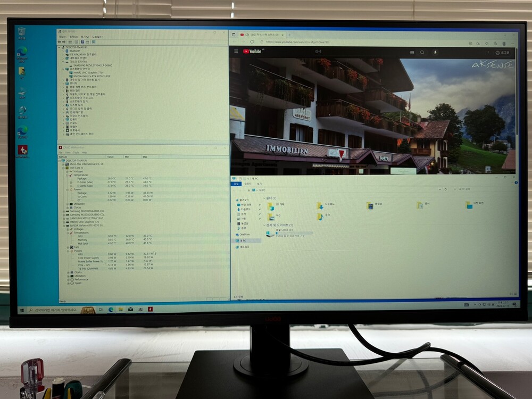Expand the Bluetooth device category
Image resolution: width=532 pixels, height=399 pixels.
pyautogui.click(x=62, y=51)
